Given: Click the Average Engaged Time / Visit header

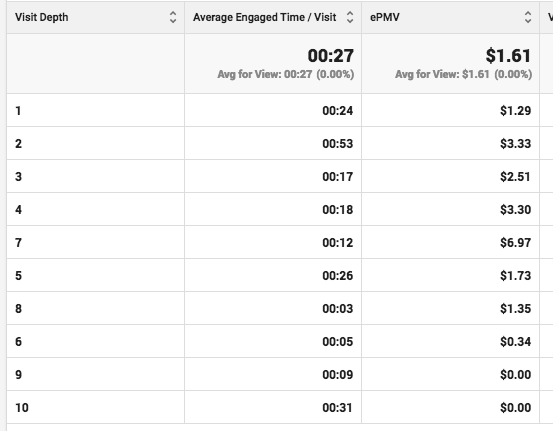Looking at the screenshot, I should 265,17.
